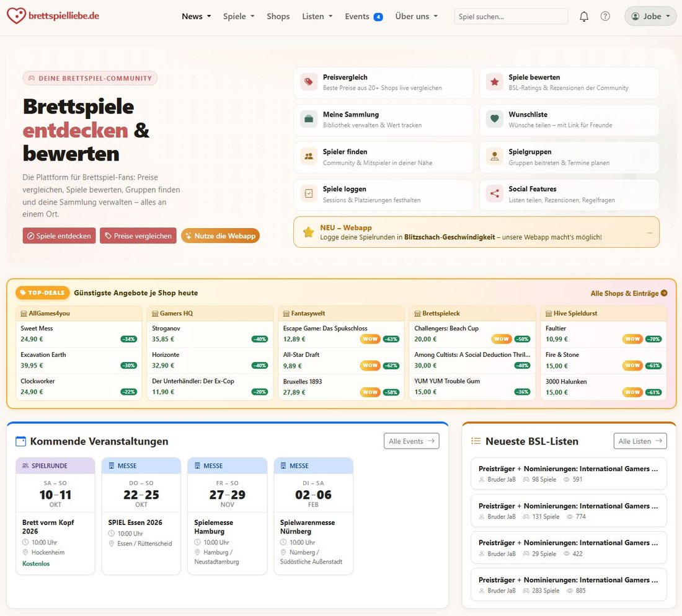
Task: Open the BSL list with 98 Spiele
Action: click(x=569, y=473)
